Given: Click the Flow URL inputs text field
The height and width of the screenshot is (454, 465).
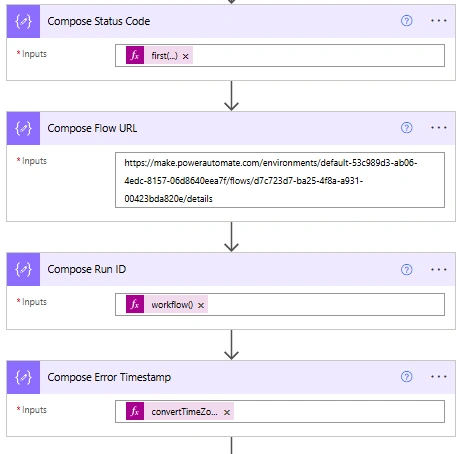Looking at the screenshot, I should [x=280, y=180].
